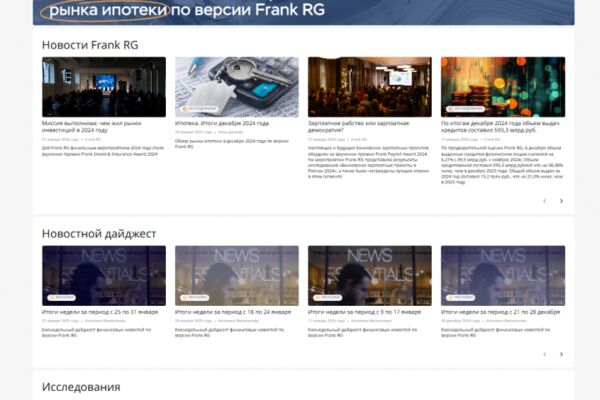Open the News Essentials thumbnail for 25–31 January
This screenshot has width=600, height=400.
pyautogui.click(x=104, y=276)
